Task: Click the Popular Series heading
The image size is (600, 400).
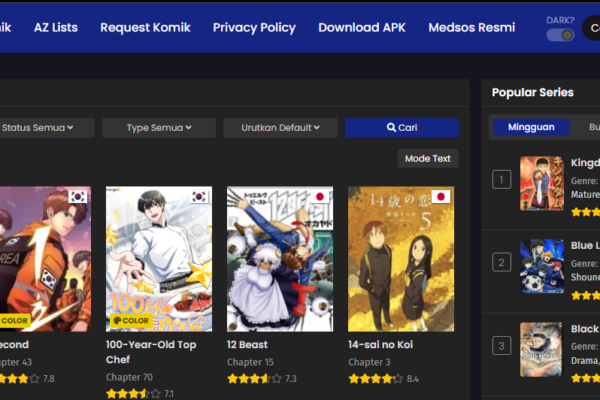Action: point(533,92)
